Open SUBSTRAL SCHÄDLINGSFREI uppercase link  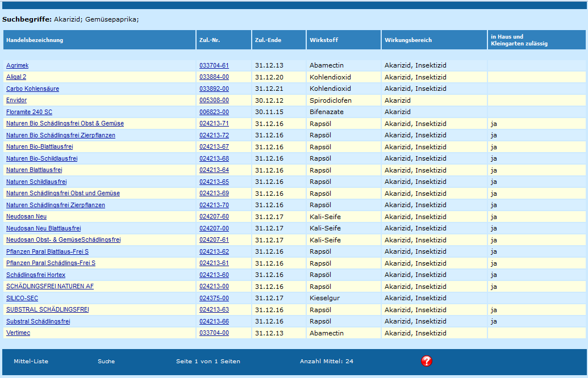point(48,309)
